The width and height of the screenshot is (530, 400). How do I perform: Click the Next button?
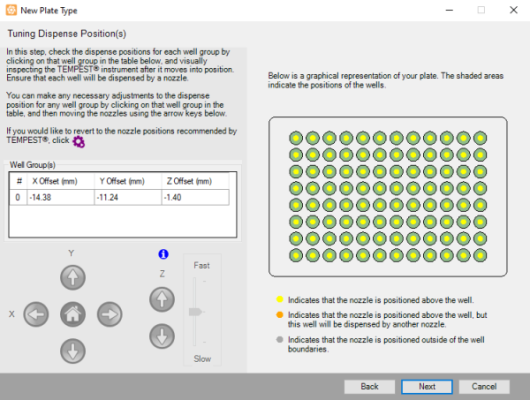click(x=427, y=386)
